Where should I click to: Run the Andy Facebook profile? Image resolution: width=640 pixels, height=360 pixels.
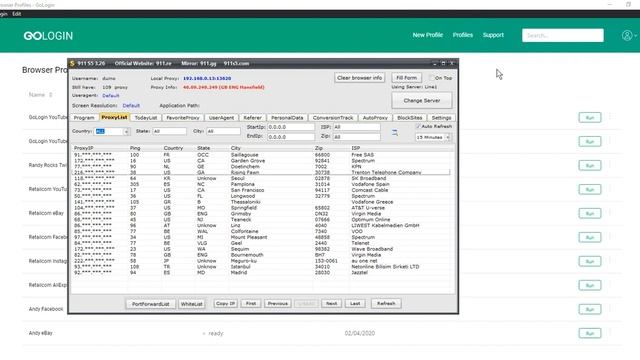(589, 309)
